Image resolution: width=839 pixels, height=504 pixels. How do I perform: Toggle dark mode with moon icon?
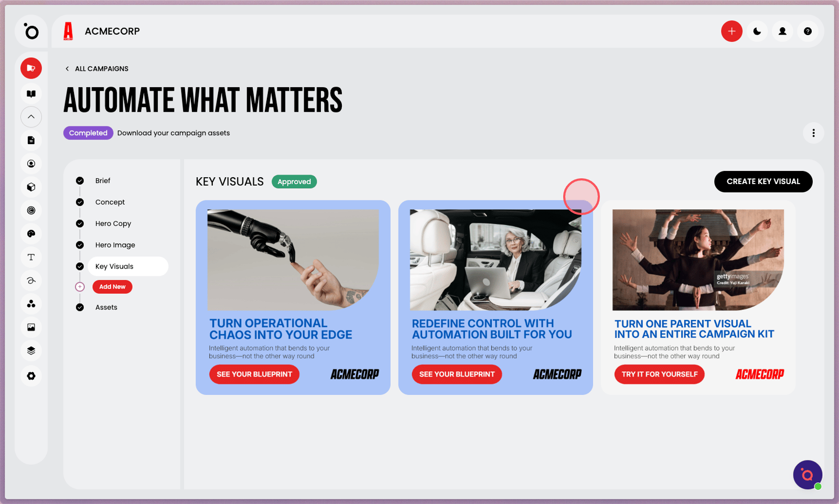[x=757, y=31]
